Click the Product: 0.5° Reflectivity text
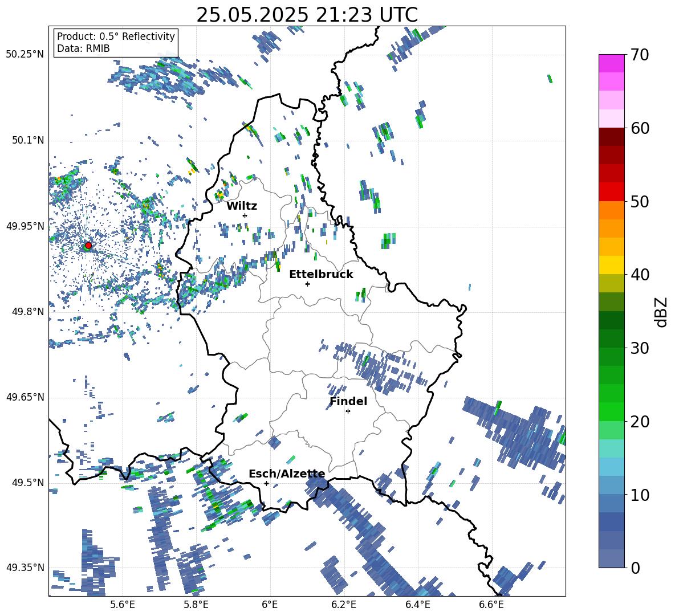Viewport: 675px width, 616px height. pyautogui.click(x=116, y=36)
